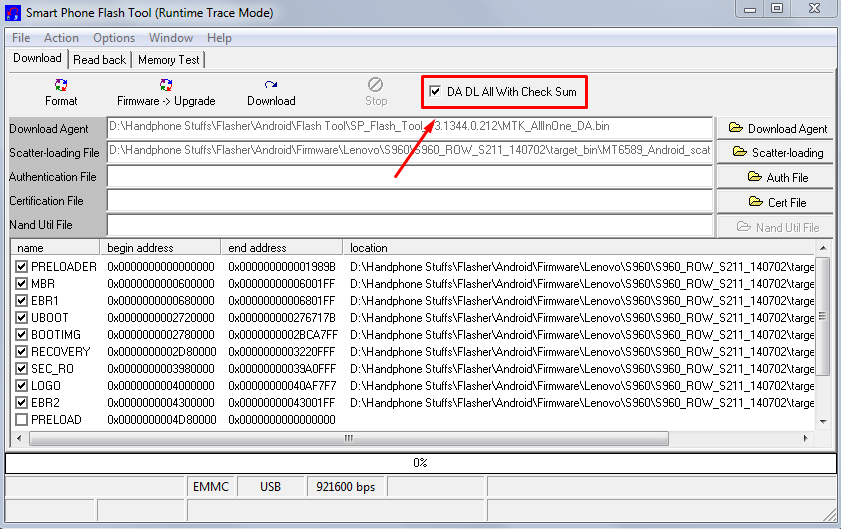
Task: Click the USB status bar cell
Action: pyautogui.click(x=270, y=487)
